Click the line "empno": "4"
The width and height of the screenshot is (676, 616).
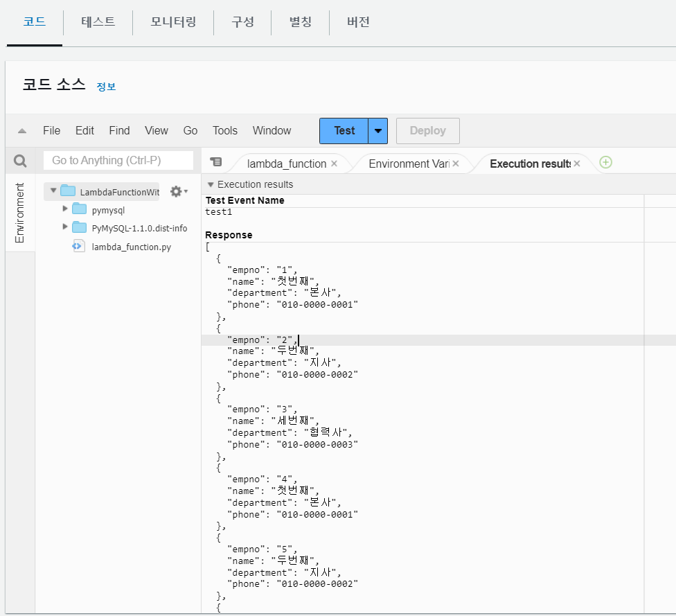(x=262, y=479)
